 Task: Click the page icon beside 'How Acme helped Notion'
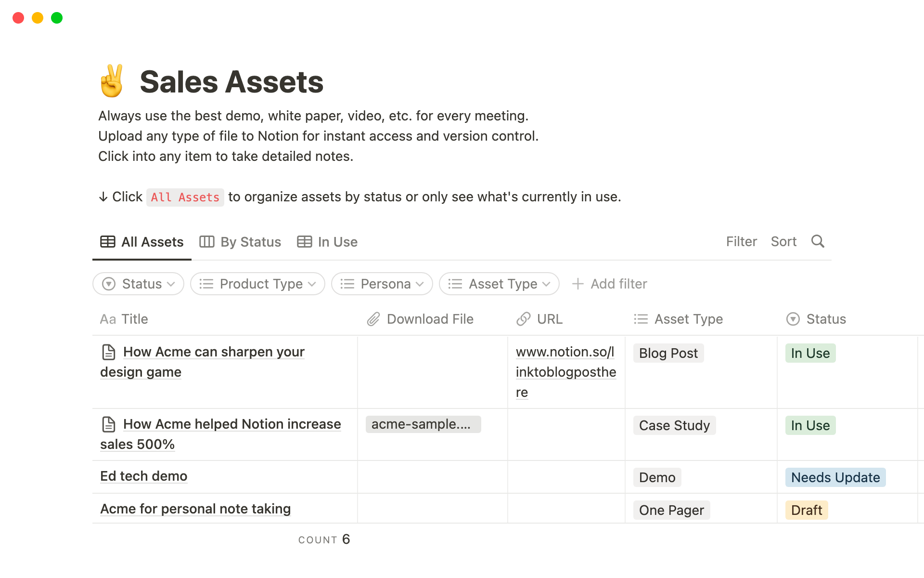109,424
